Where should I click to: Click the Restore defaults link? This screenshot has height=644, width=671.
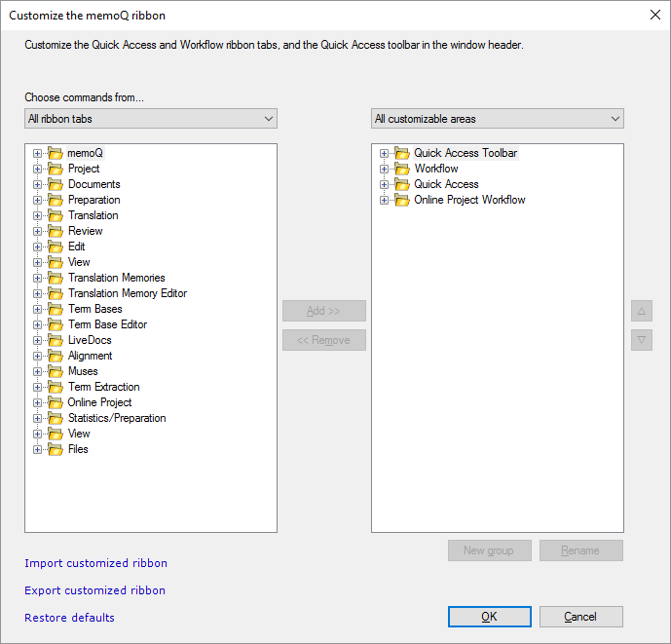tap(69, 618)
